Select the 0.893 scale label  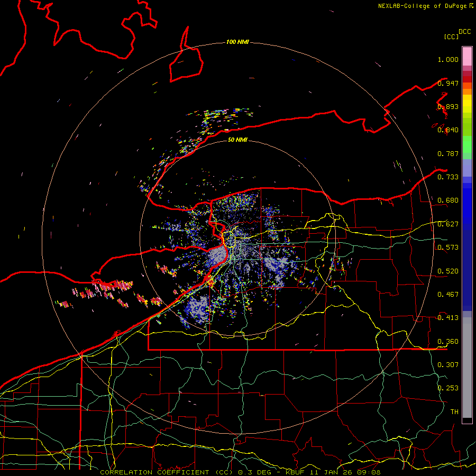point(448,106)
